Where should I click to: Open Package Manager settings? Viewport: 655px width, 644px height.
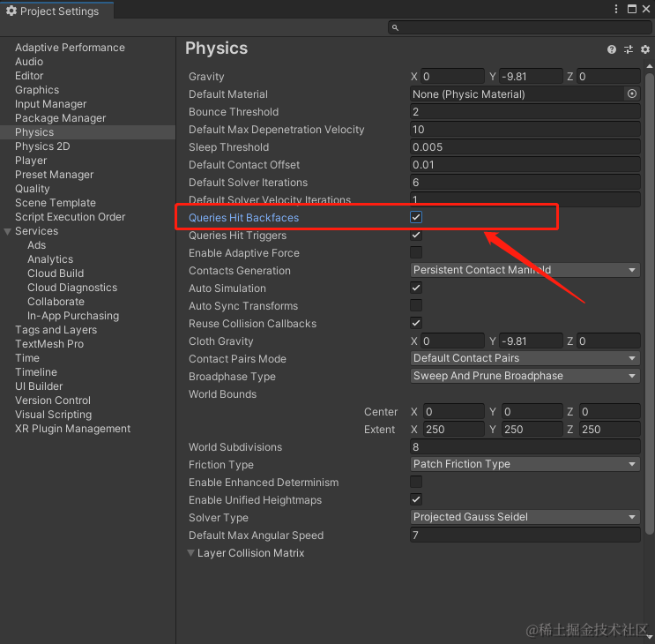click(x=60, y=118)
